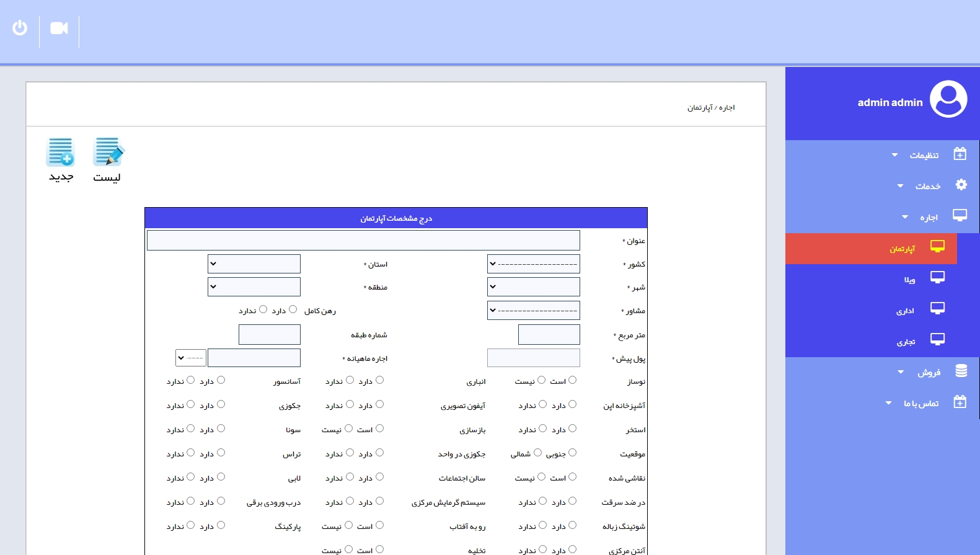Open the استان province dropdown
The width and height of the screenshot is (980, 555).
[254, 264]
